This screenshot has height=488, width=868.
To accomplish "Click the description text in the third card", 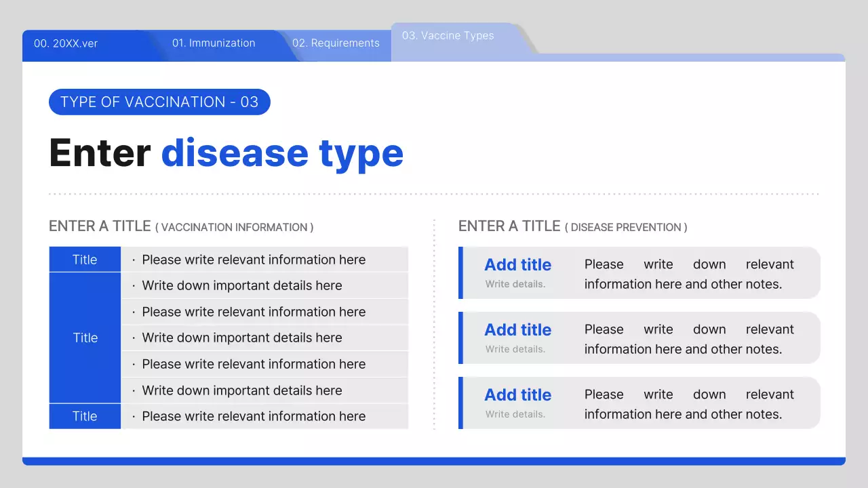I will (688, 405).
